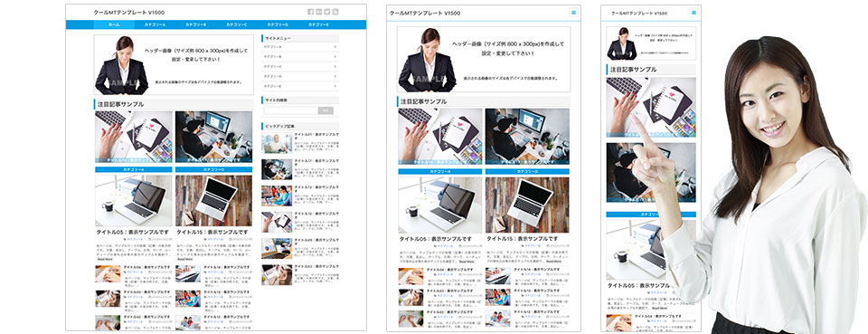Screen dimensions: 868x334
Task: Click the site search input field
Action: point(290,110)
